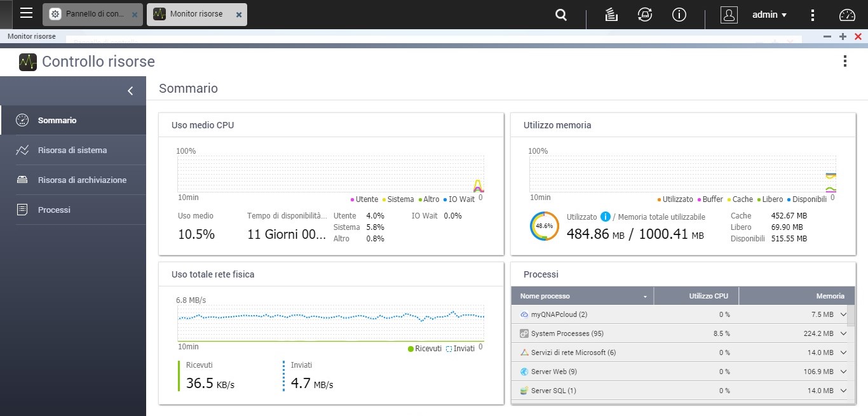Open background tasks stack icon
Image resolution: width=868 pixels, height=416 pixels.
[x=611, y=15]
